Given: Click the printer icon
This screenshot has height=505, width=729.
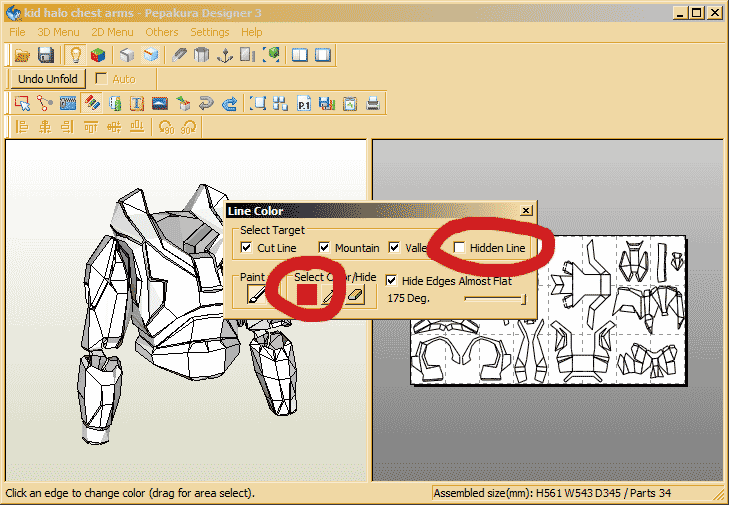Looking at the screenshot, I should [x=373, y=103].
